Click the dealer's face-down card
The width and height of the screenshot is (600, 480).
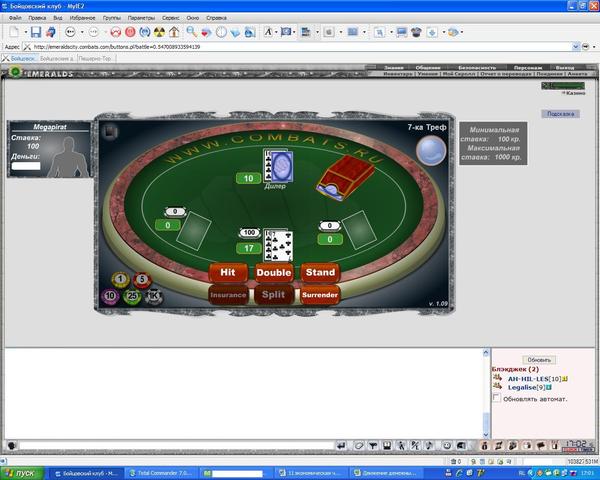282,166
